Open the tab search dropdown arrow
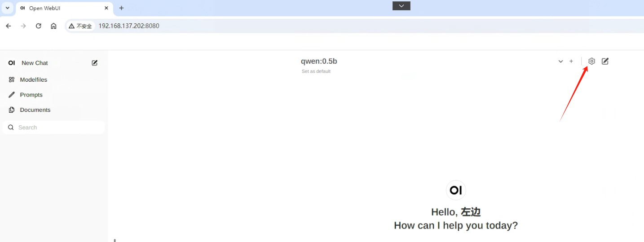This screenshot has width=644, height=242. pos(8,8)
